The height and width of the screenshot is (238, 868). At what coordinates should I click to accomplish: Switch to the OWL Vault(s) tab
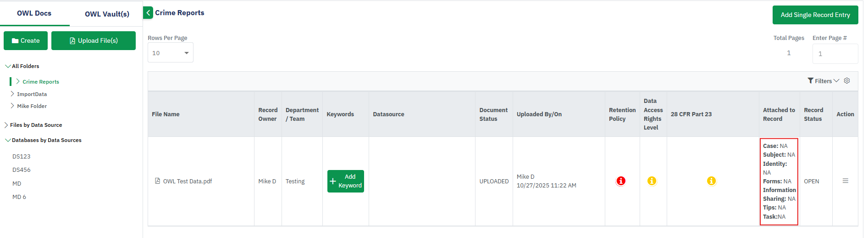point(107,14)
